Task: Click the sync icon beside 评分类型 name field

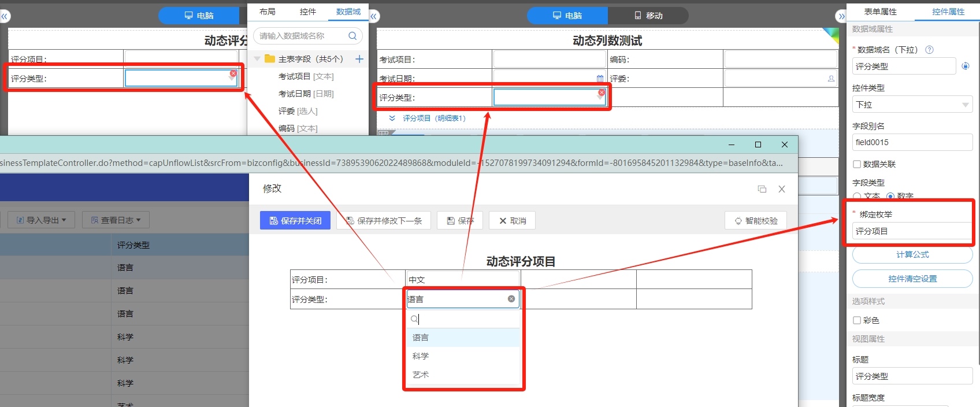Action: tap(965, 66)
